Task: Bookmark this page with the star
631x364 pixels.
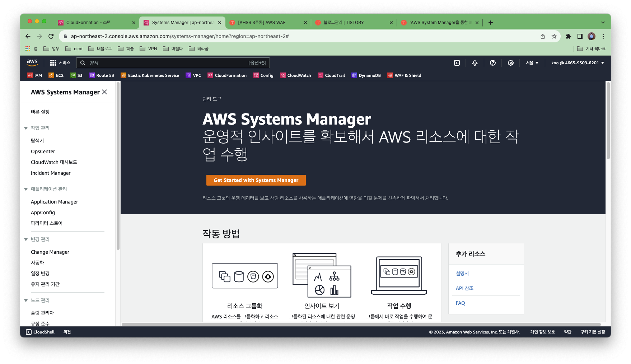Action: [554, 36]
